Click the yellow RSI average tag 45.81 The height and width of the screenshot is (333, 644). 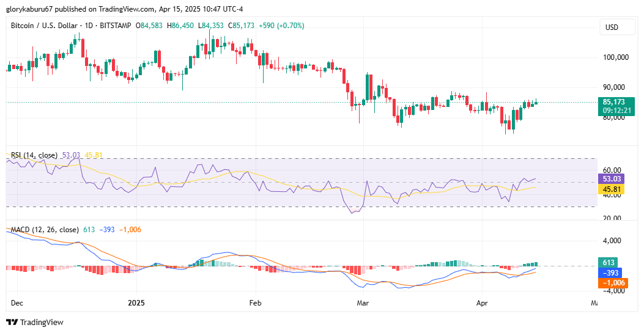(x=612, y=189)
